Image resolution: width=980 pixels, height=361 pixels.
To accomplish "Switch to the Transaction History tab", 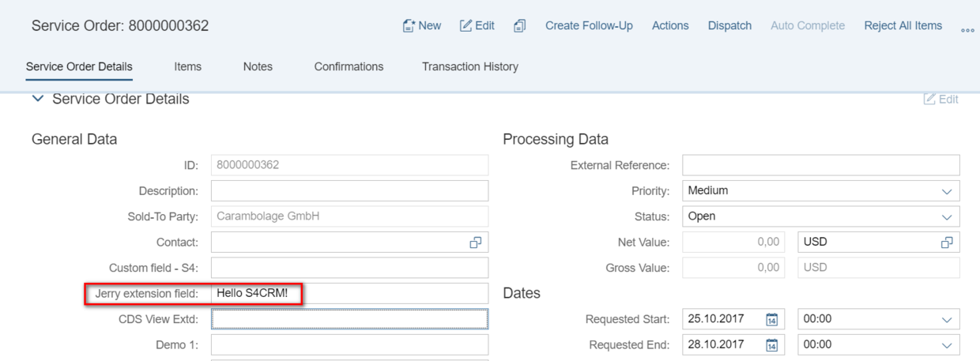I will click(x=470, y=67).
